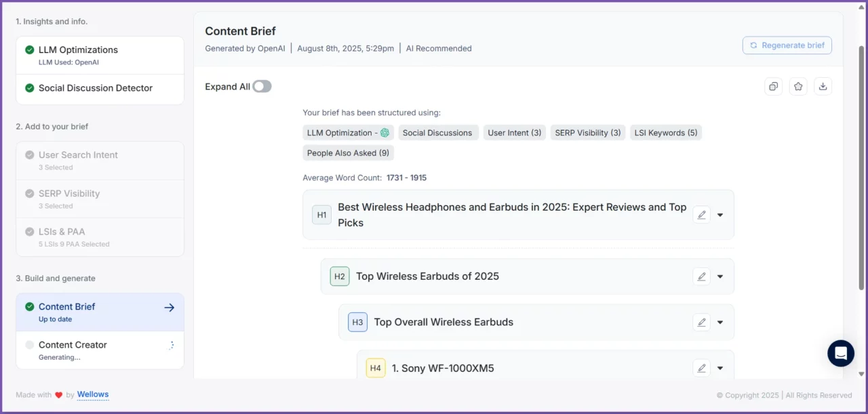The height and width of the screenshot is (414, 868).
Task: Expand the H2 Top Wireless Earbuds section
Action: (720, 276)
